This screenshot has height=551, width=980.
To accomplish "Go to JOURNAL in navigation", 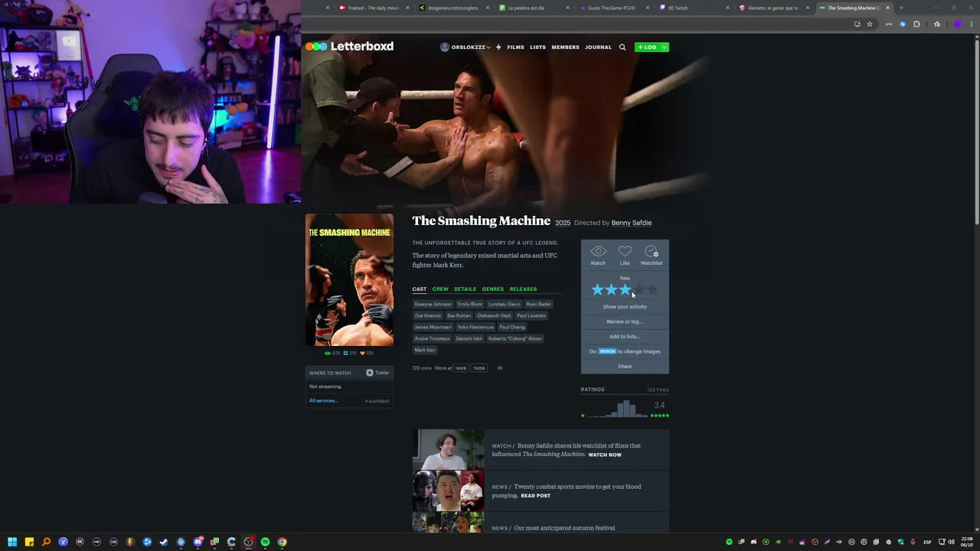I will pos(598,47).
